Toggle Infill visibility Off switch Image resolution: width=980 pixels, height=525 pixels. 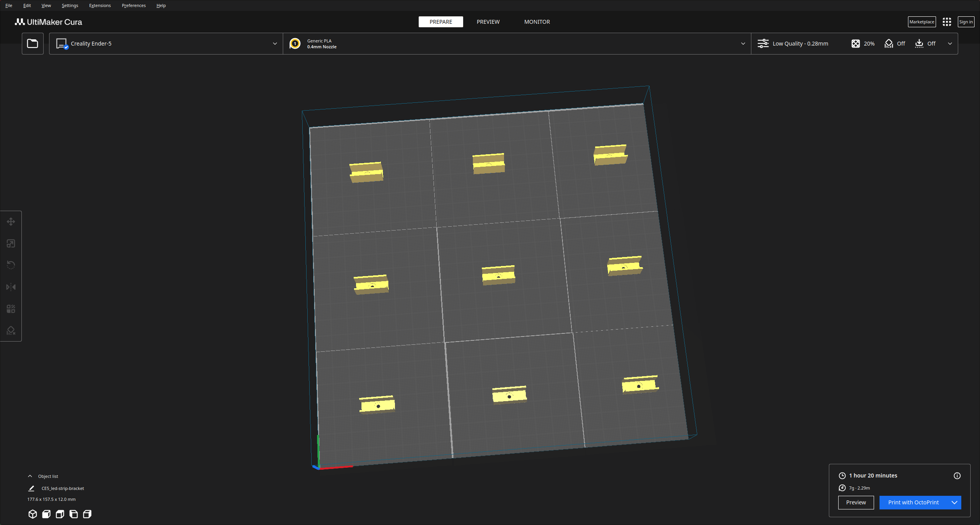pos(869,44)
